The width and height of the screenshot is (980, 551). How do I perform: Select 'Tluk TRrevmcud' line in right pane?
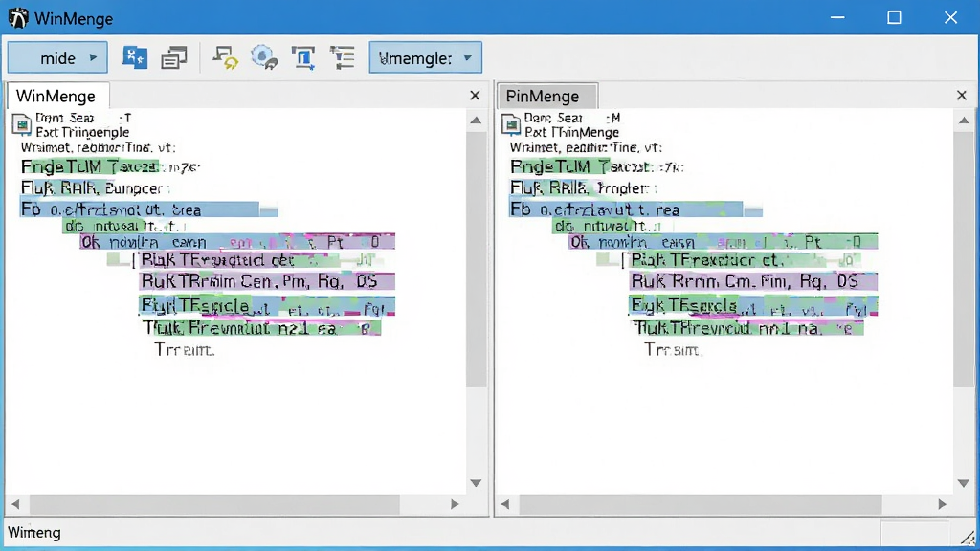pyautogui.click(x=748, y=328)
